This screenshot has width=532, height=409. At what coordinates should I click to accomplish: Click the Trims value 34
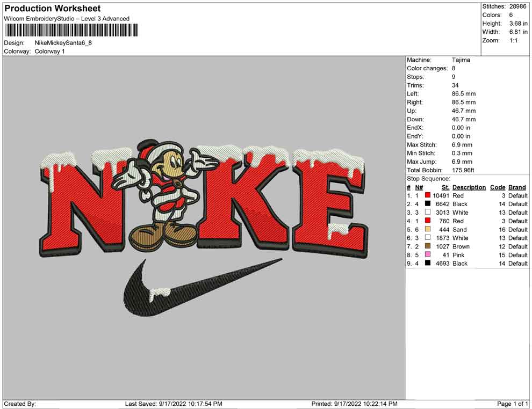455,85
